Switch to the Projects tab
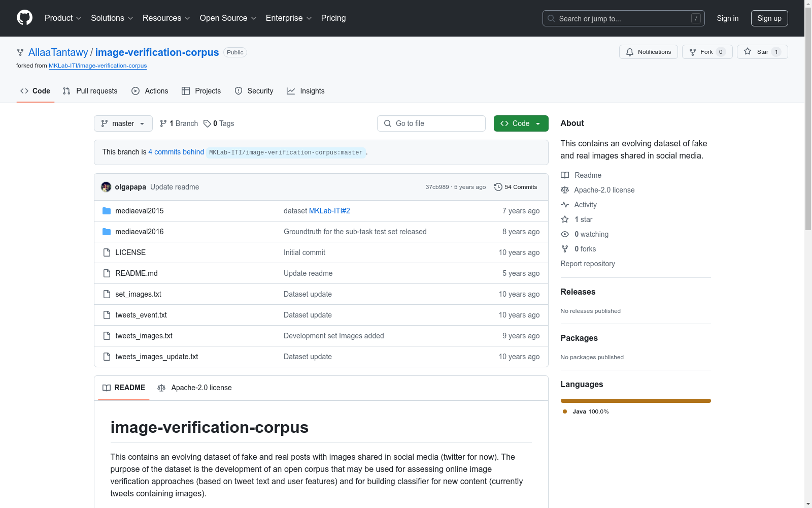 pos(201,91)
